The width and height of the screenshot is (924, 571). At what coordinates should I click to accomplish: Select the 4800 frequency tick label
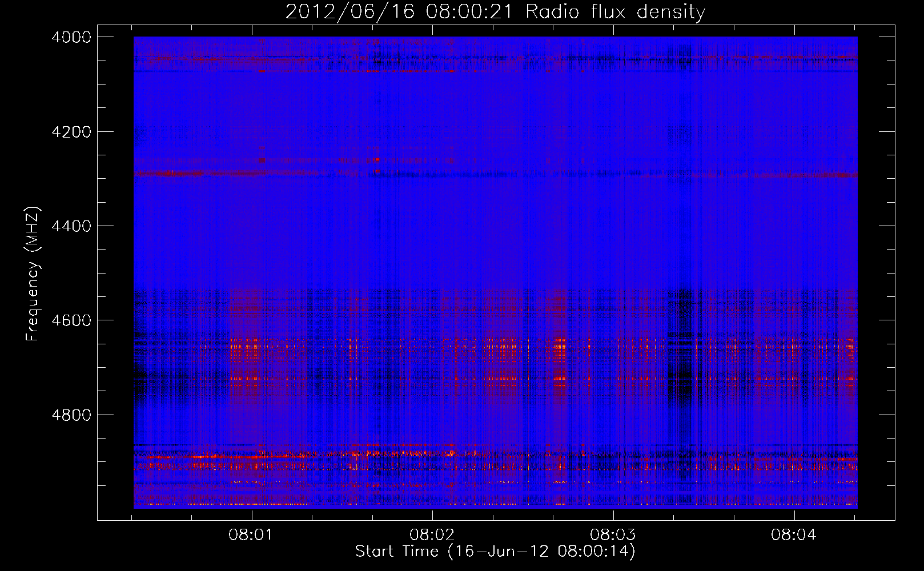(x=71, y=415)
